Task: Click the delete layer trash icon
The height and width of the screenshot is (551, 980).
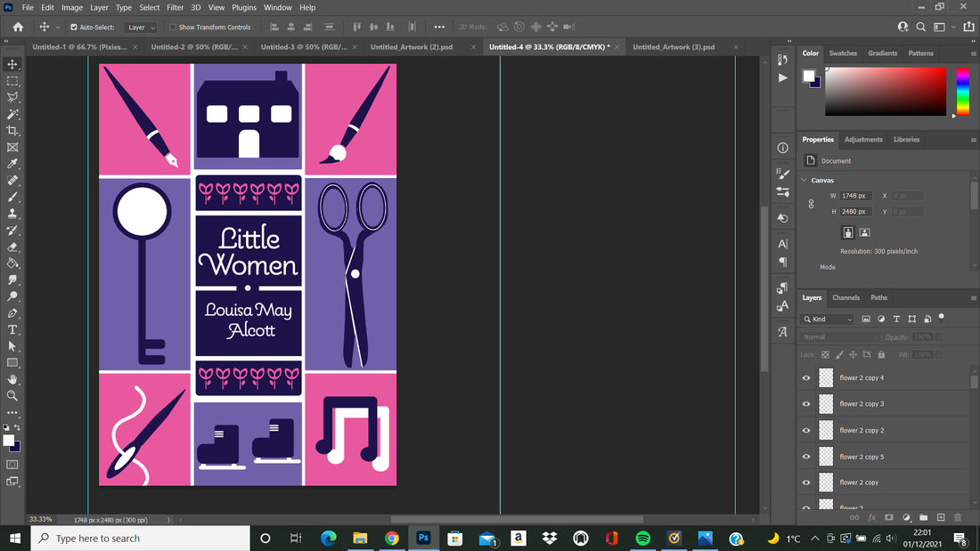Action: pyautogui.click(x=958, y=517)
